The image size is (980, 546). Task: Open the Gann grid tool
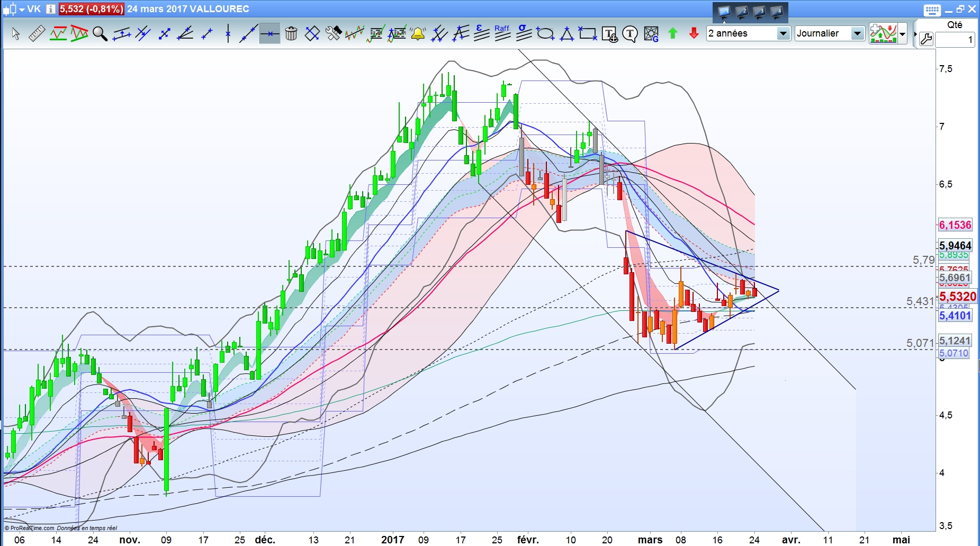pyautogui.click(x=651, y=34)
